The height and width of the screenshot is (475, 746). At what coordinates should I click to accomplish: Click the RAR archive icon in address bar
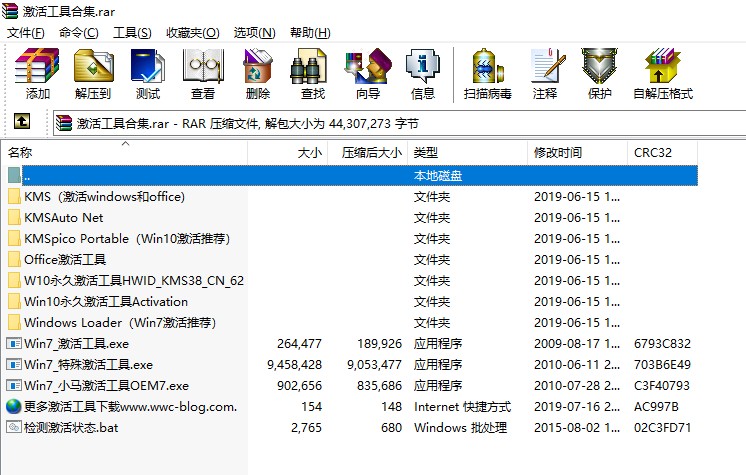[64, 123]
